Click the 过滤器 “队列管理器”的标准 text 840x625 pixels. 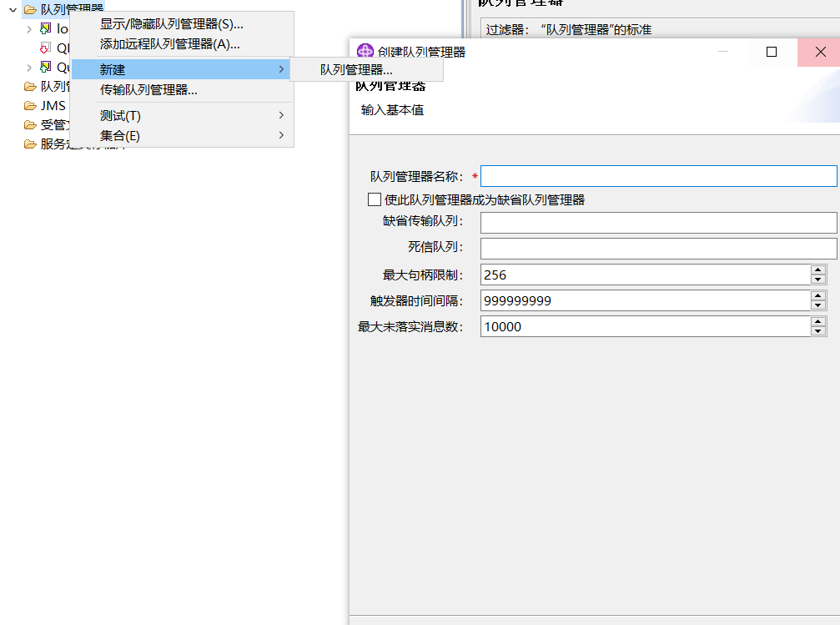pyautogui.click(x=568, y=29)
